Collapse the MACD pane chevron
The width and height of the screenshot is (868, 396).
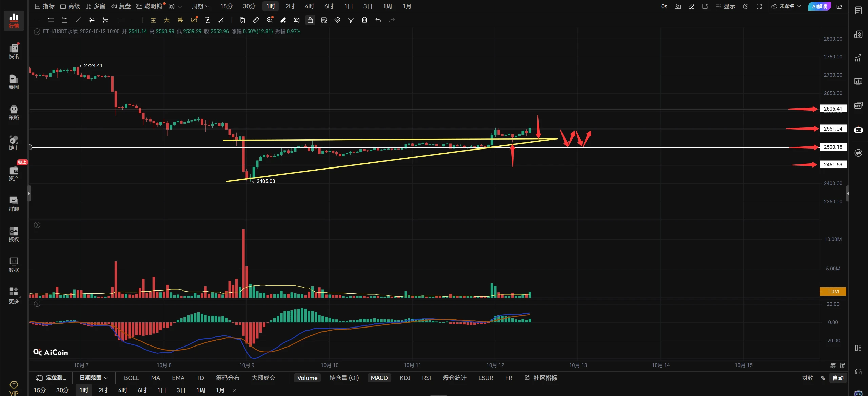click(37, 304)
